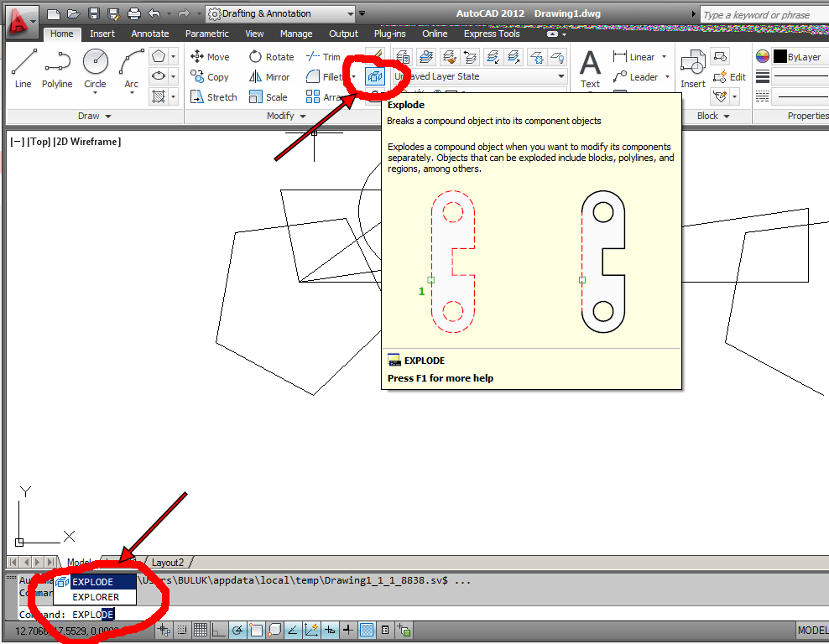Image resolution: width=829 pixels, height=644 pixels.
Task: Toggle Polar Tracking in status bar
Action: click(x=237, y=630)
